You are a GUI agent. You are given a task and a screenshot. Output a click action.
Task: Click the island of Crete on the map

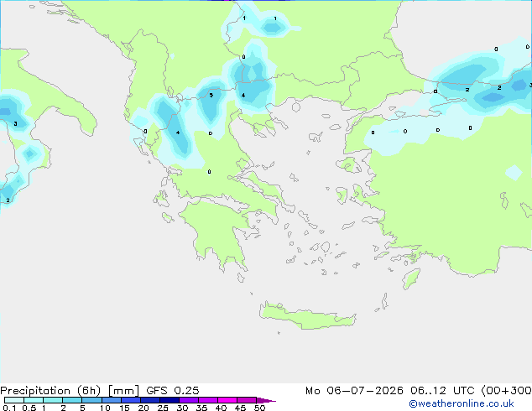point(308,315)
